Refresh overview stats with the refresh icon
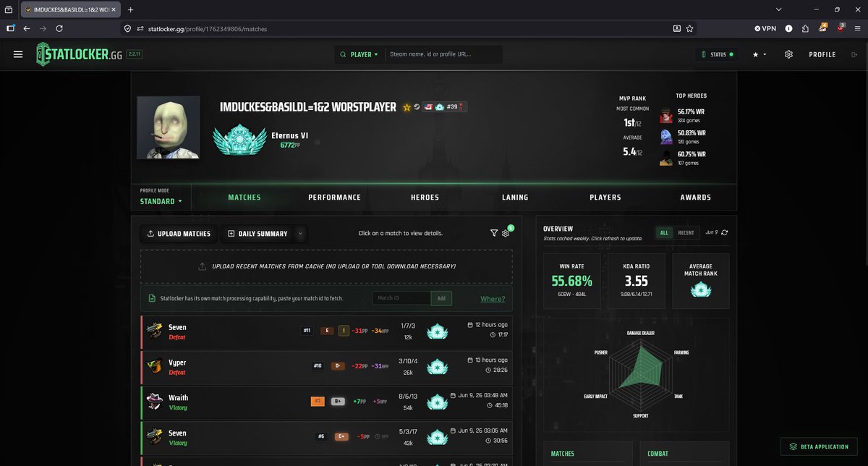The image size is (868, 466). point(725,232)
